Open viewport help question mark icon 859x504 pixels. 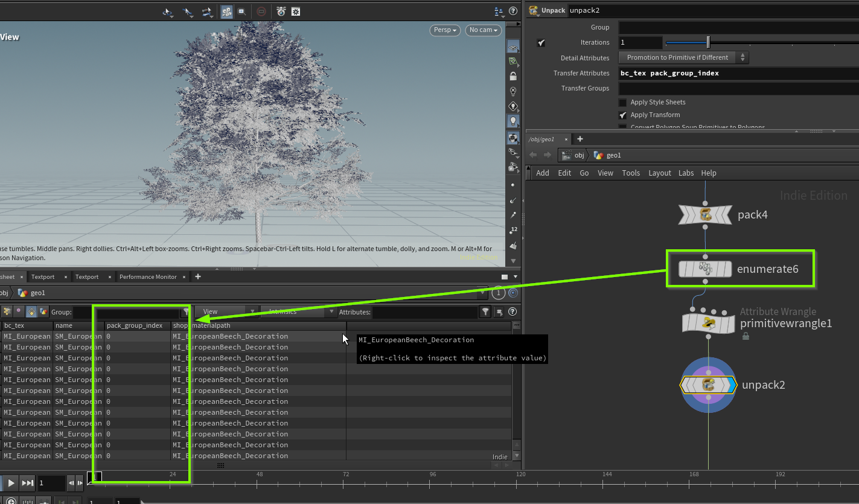click(513, 11)
